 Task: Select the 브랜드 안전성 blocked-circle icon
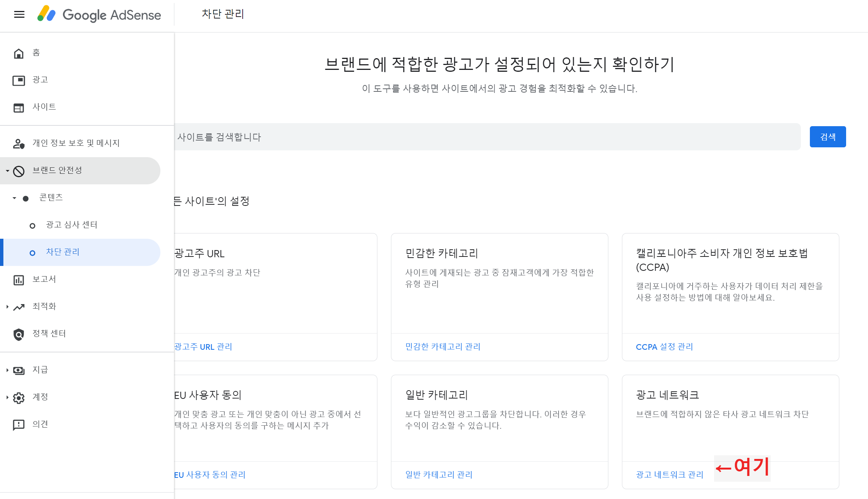coord(19,170)
